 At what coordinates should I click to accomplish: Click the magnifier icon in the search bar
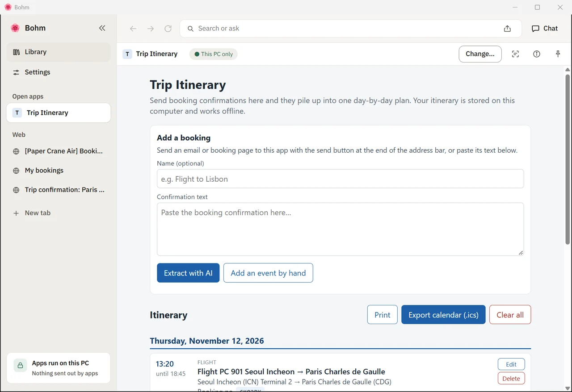(x=190, y=29)
